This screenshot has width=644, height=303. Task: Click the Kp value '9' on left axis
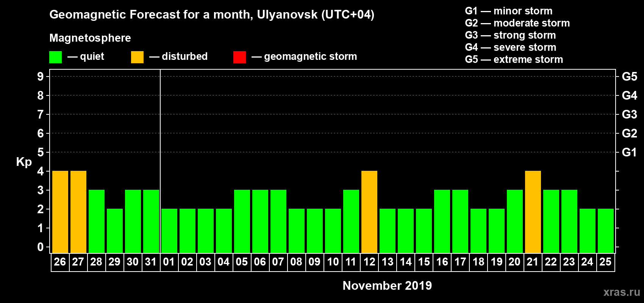coord(41,77)
